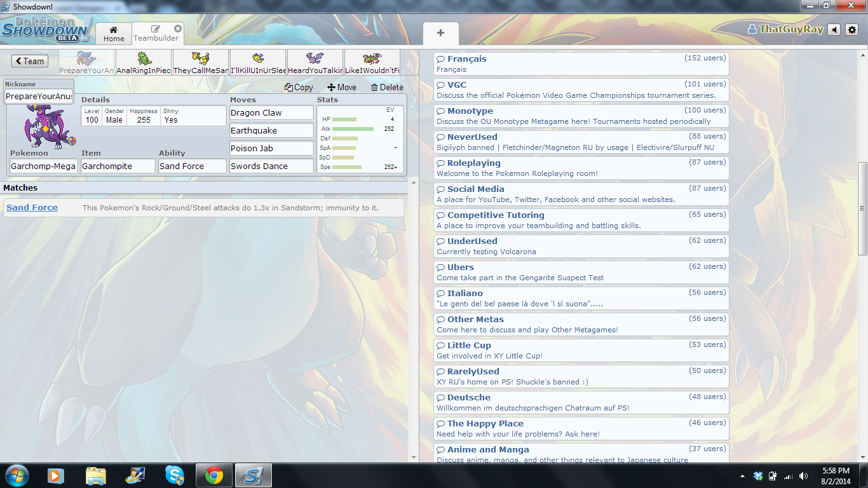This screenshot has width=868, height=488.
Task: Select the I'llKillUInUrSlee team slot
Action: tap(258, 63)
